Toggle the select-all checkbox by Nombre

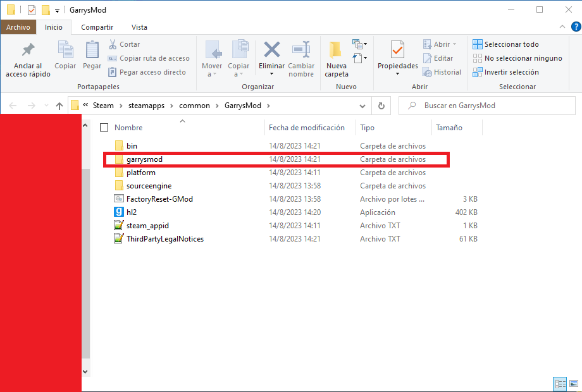[x=104, y=128]
